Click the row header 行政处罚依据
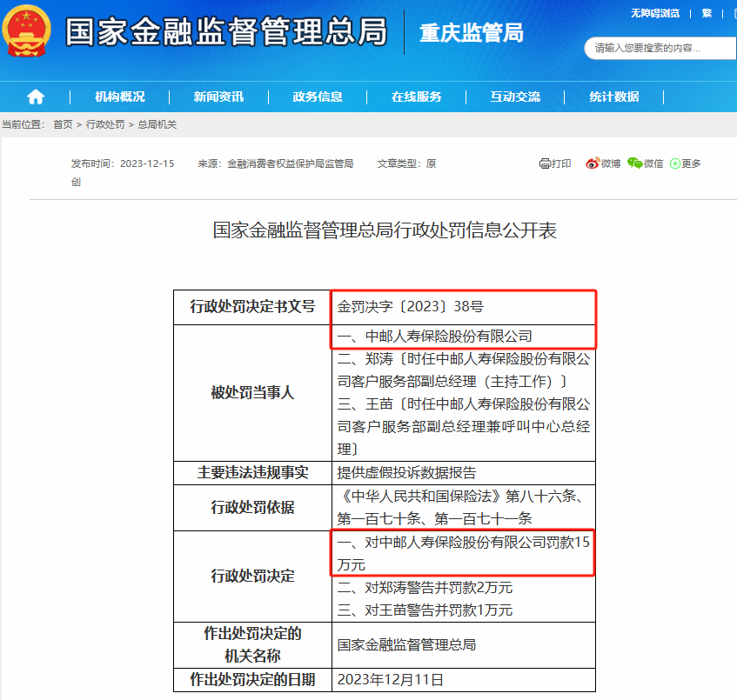737x700 pixels. pyautogui.click(x=252, y=507)
